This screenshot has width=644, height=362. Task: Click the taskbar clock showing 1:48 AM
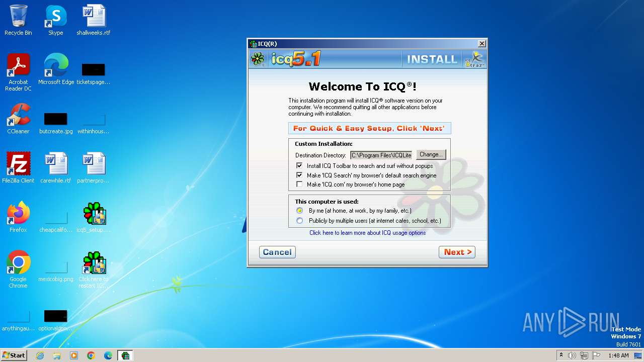(x=618, y=355)
